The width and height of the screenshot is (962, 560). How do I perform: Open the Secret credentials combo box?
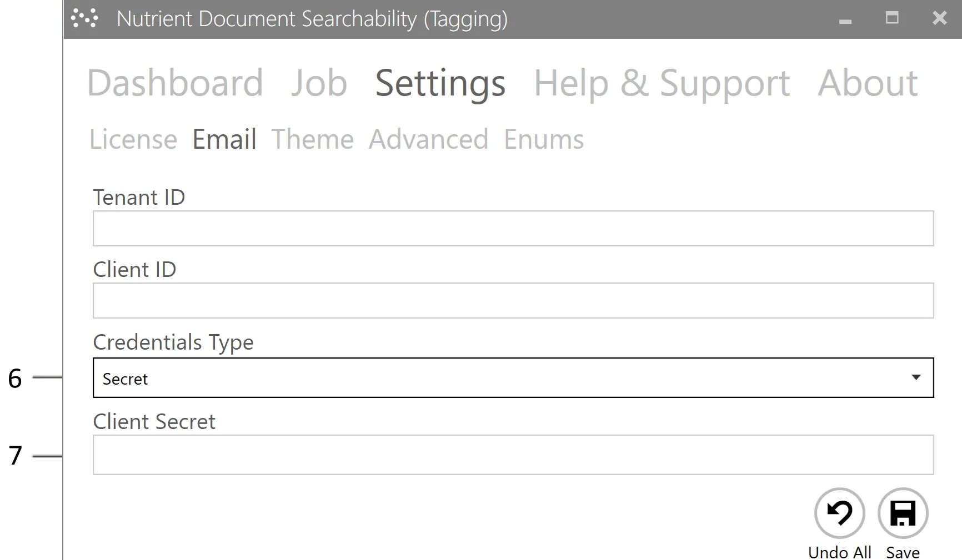point(500,378)
